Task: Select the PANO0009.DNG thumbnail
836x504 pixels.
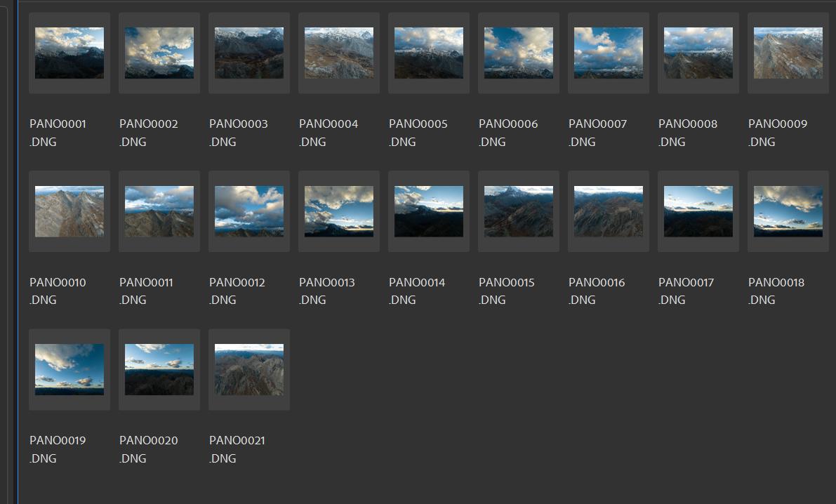Action: click(788, 53)
